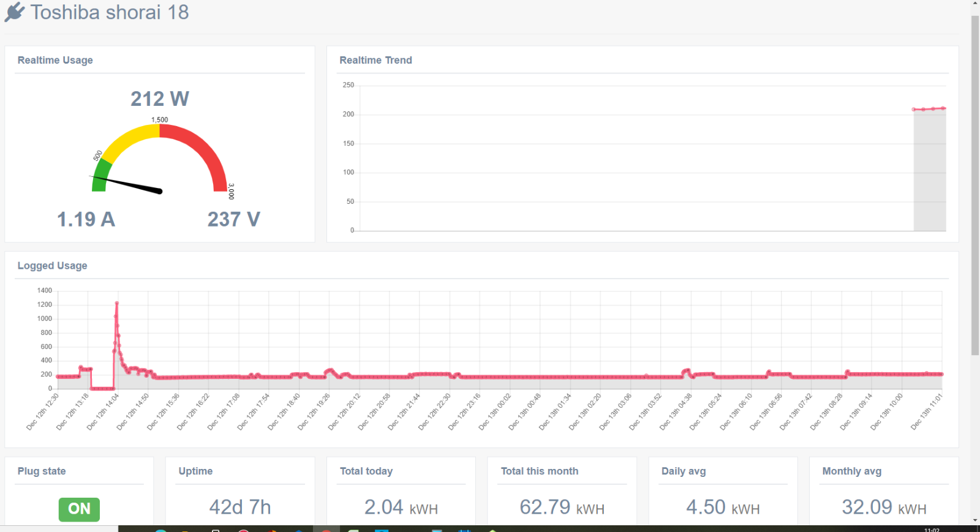The width and height of the screenshot is (980, 532).
Task: Click the 237 V voltage reading
Action: pos(233,219)
